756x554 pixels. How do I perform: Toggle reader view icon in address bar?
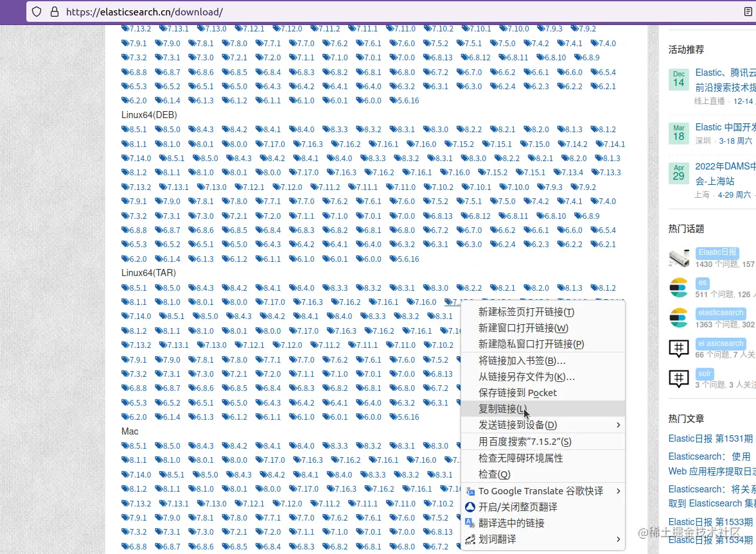tap(748, 12)
